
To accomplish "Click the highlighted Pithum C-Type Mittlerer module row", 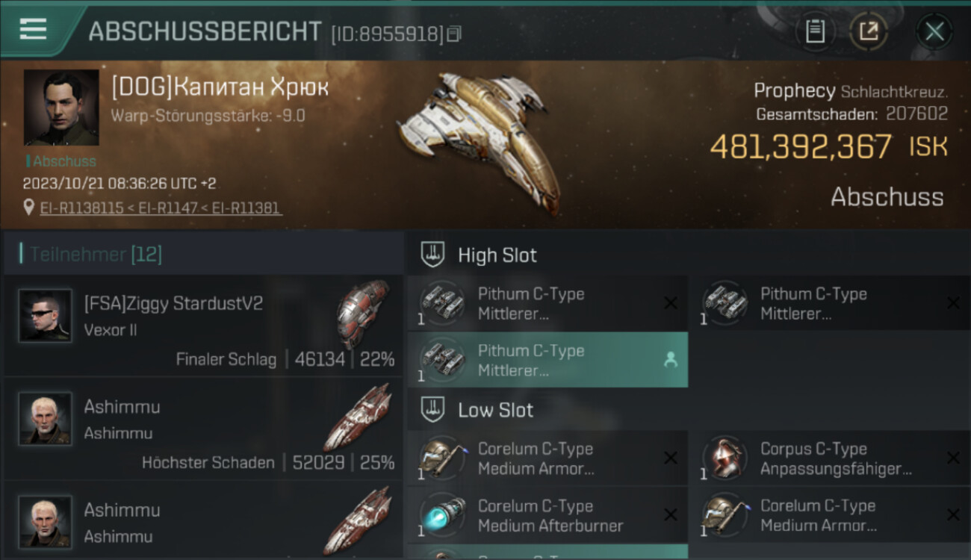I will coord(547,360).
